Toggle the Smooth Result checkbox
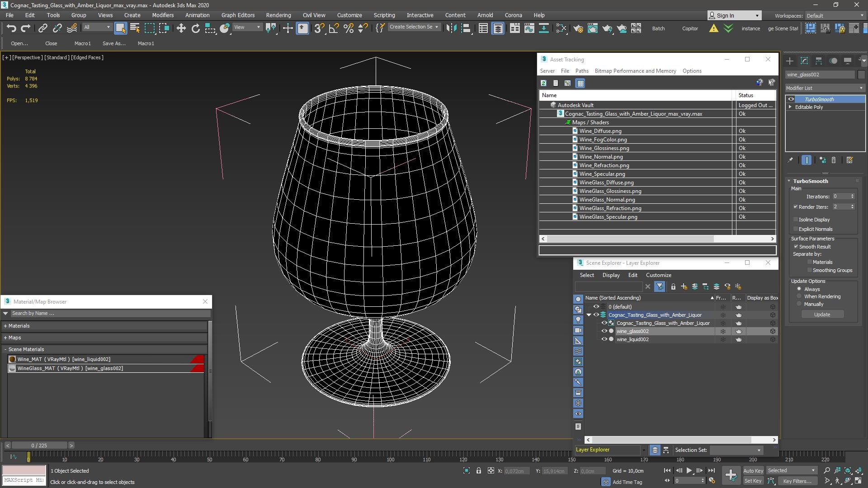Viewport: 868px width, 488px height. pyautogui.click(x=796, y=246)
